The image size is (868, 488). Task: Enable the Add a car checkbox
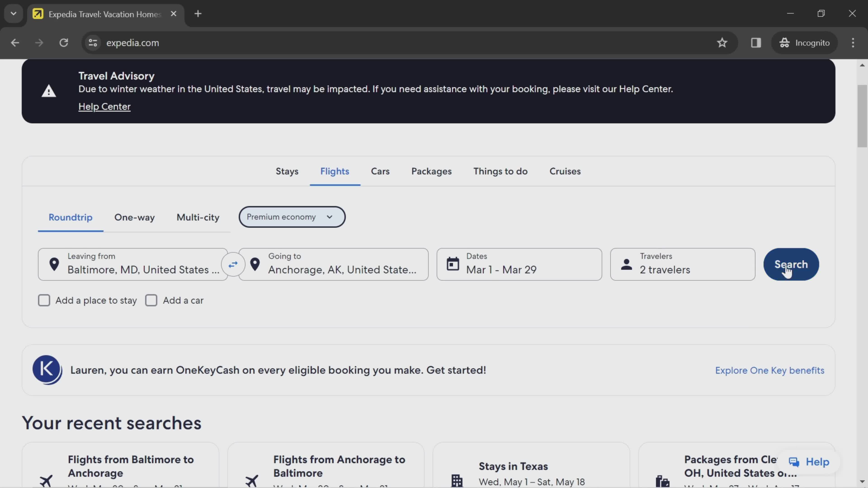click(151, 300)
